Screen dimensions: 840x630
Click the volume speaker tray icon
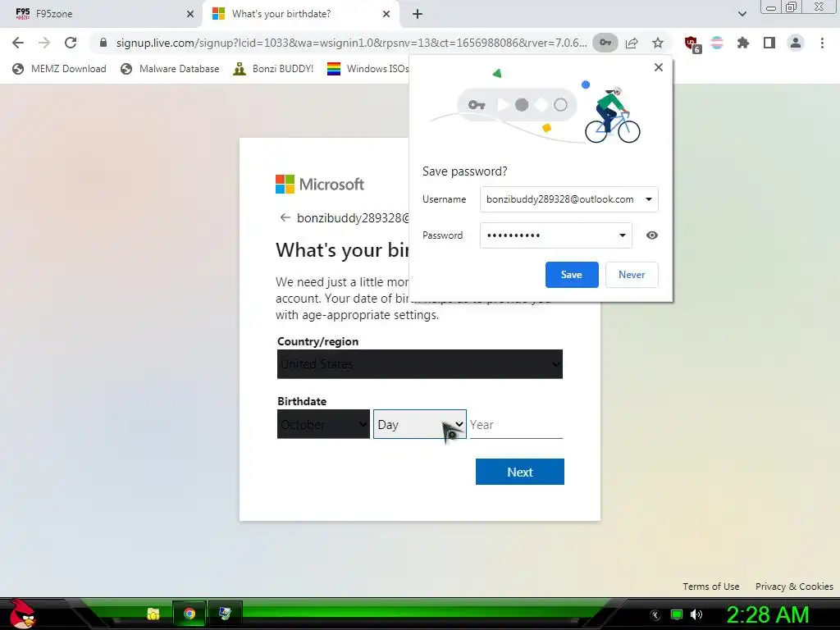point(697,614)
